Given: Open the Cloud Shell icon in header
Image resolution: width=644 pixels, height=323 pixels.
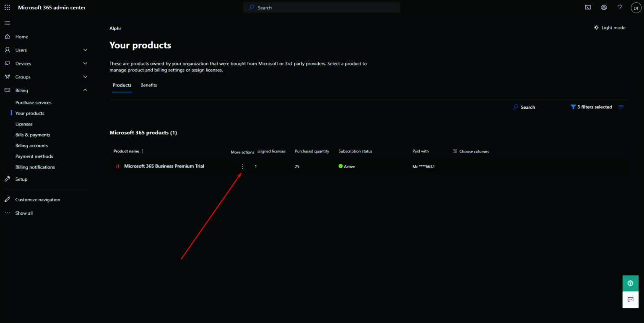Looking at the screenshot, I should coord(588,8).
